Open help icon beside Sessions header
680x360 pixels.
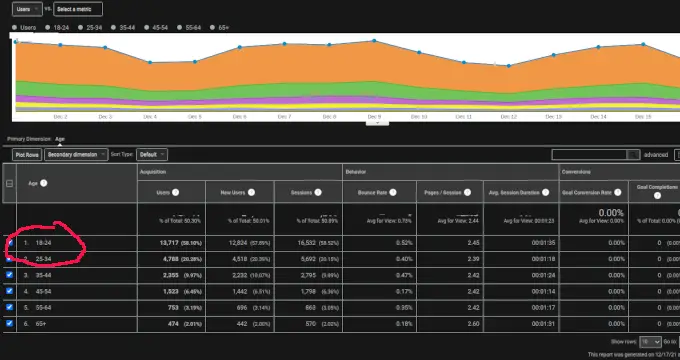click(318, 192)
